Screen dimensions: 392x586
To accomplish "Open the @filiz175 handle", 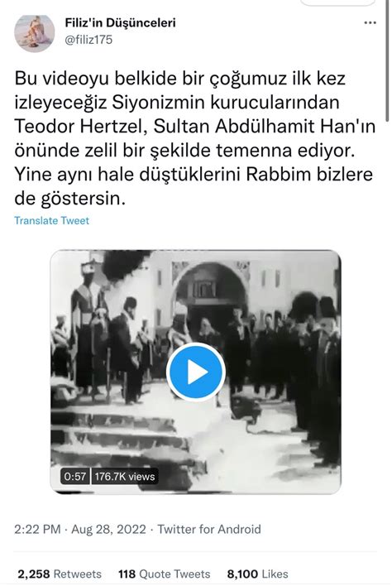I will 88,40.
